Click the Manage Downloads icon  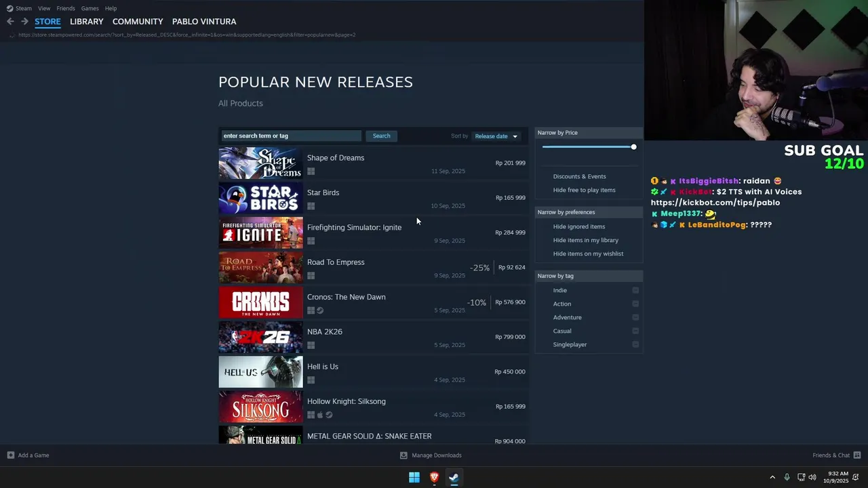coord(403,455)
